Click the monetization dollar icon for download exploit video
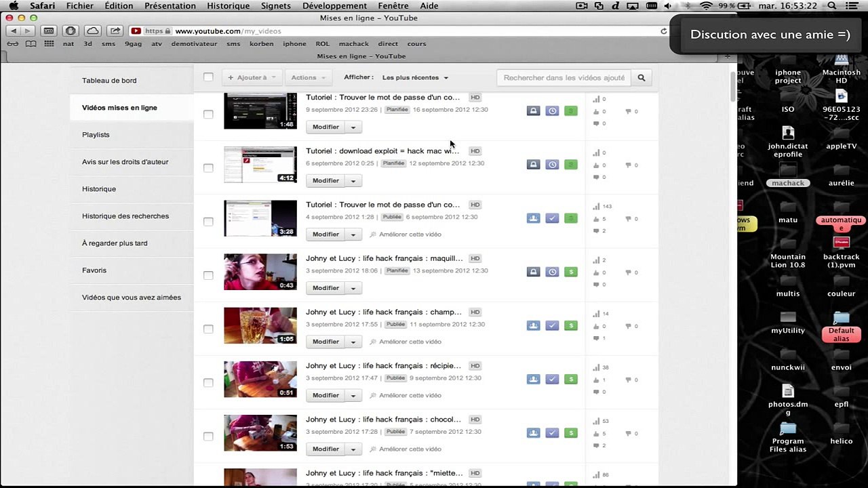 coord(571,164)
